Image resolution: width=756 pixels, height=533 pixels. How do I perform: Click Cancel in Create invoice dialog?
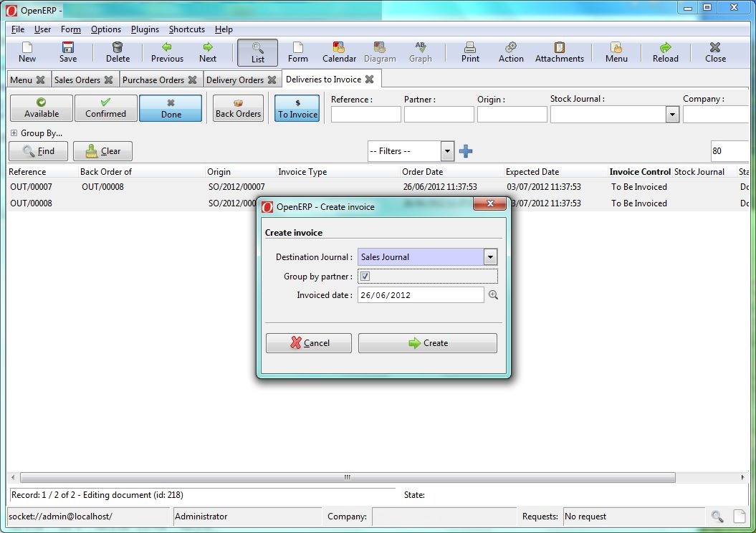click(309, 343)
